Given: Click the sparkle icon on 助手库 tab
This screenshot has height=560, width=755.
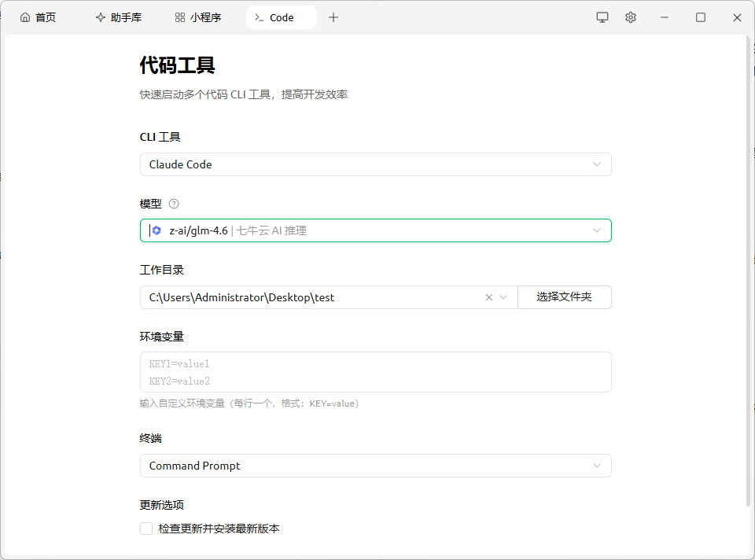Looking at the screenshot, I should point(101,17).
